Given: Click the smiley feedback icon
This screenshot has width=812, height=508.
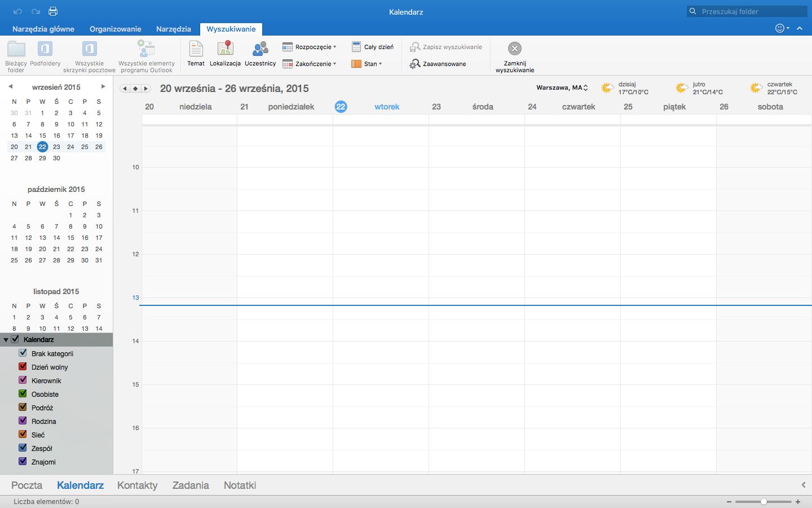Looking at the screenshot, I should click(780, 28).
